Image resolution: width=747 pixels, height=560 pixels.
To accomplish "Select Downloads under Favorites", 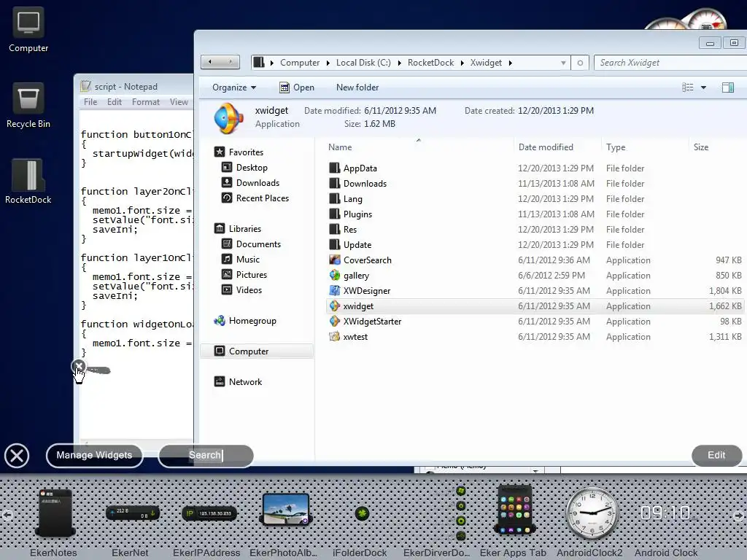I will pos(258,183).
